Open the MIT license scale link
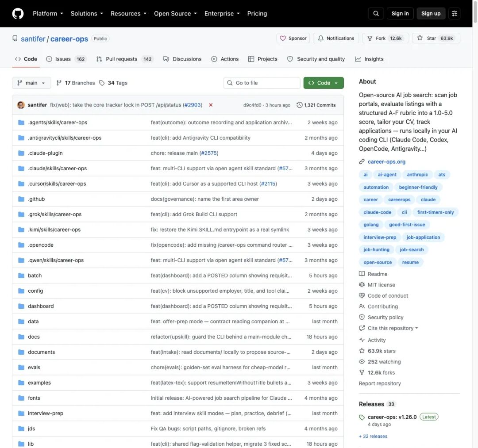 377,285
